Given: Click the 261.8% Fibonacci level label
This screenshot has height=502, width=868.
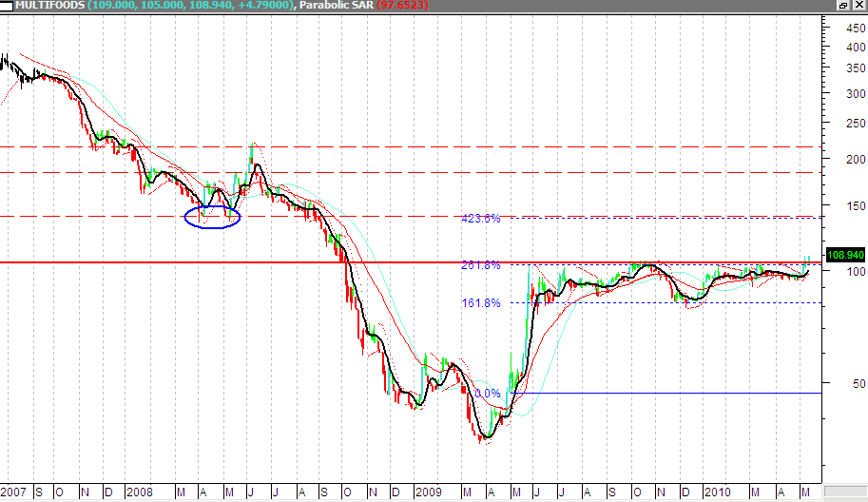Looking at the screenshot, I should coord(480,265).
